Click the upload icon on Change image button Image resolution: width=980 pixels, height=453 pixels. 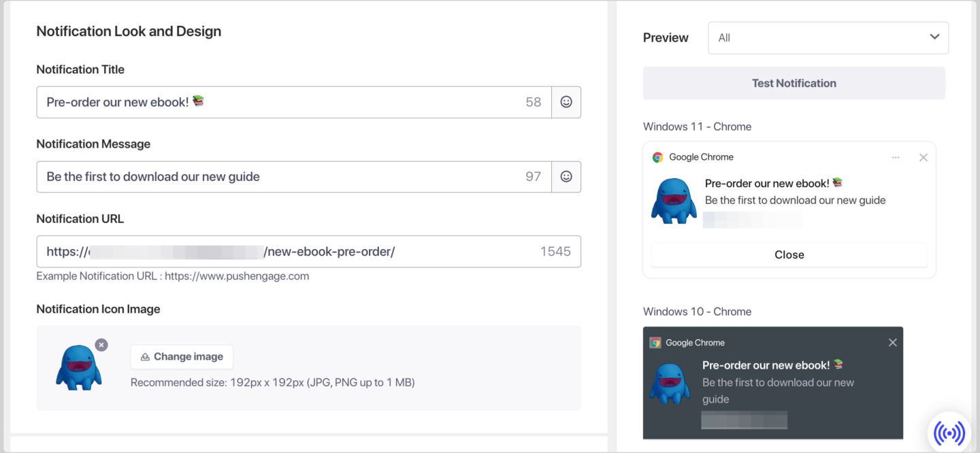click(144, 356)
